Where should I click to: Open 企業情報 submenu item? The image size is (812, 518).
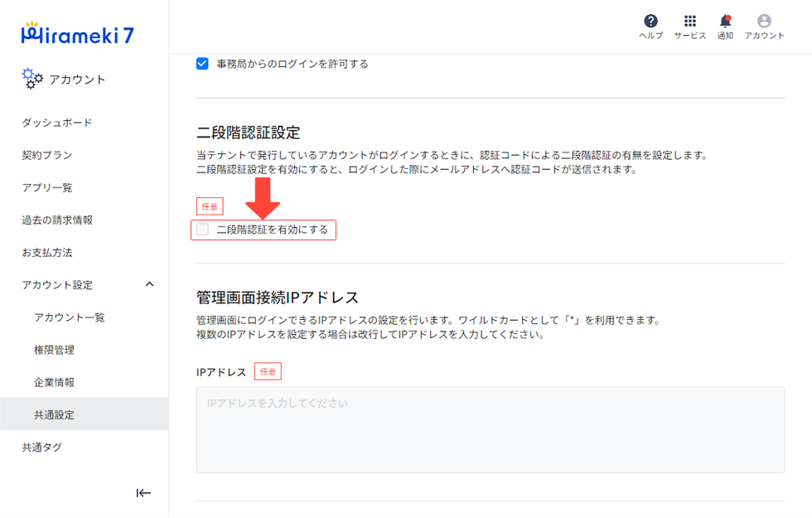55,382
